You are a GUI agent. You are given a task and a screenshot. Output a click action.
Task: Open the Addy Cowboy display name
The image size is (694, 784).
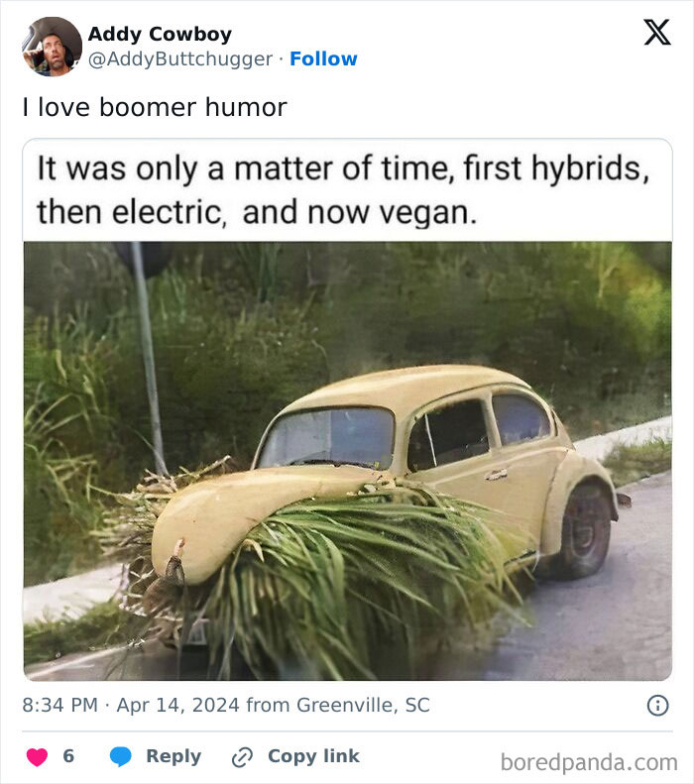160,34
